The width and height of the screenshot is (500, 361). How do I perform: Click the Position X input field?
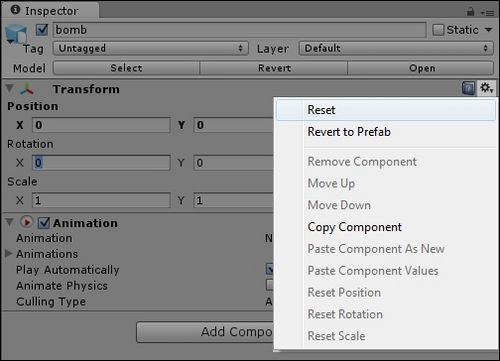[x=101, y=125]
